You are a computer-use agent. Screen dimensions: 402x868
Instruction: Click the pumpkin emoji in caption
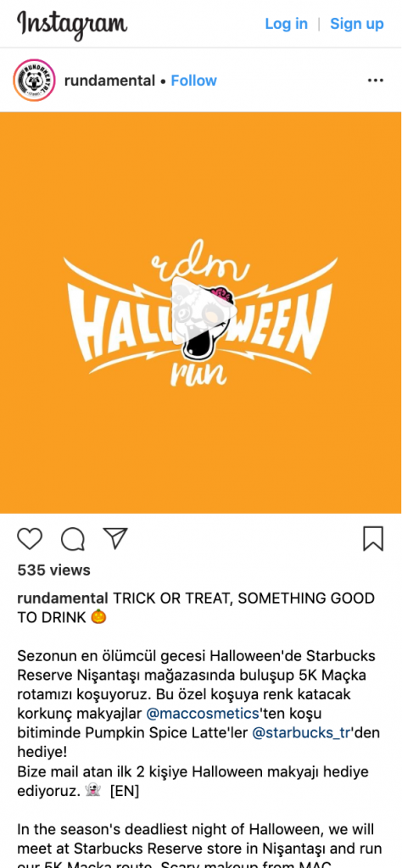click(98, 618)
